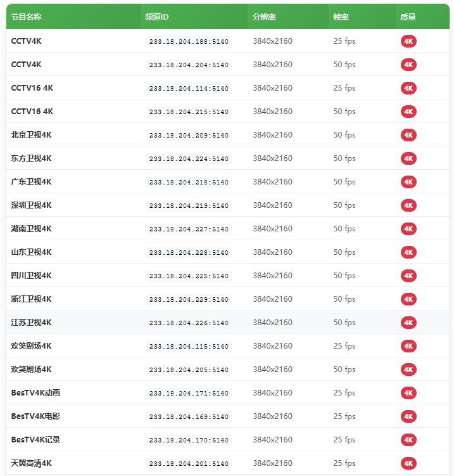Click the 广东卫视4K channel name
Image resolution: width=454 pixels, height=476 pixels.
[x=32, y=182]
